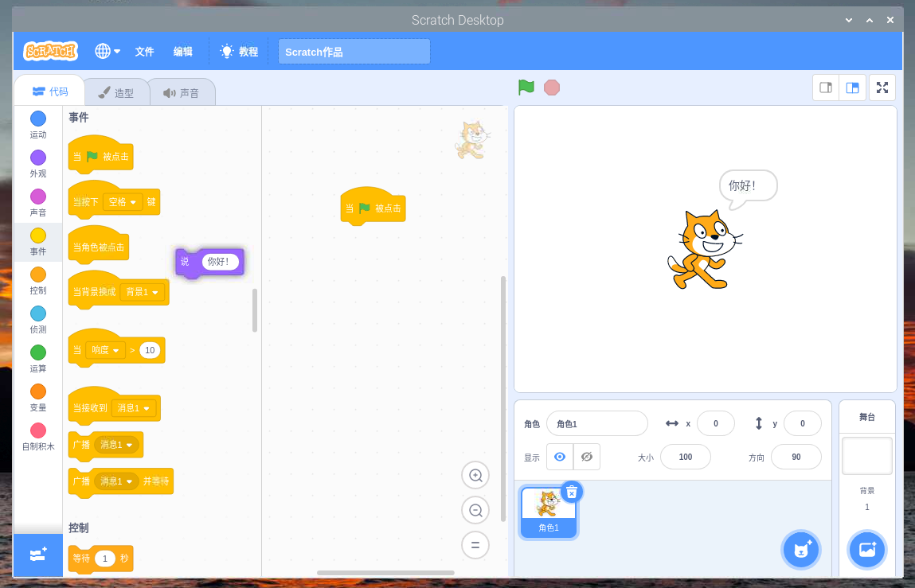Click the window title bar dropdown arrow
This screenshot has width=915, height=588.
[x=849, y=20]
